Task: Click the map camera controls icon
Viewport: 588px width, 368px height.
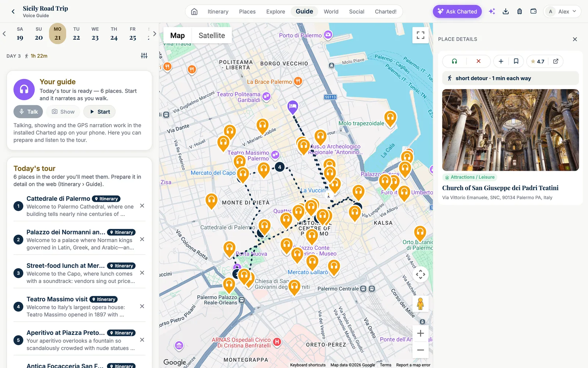Action: [x=420, y=275]
